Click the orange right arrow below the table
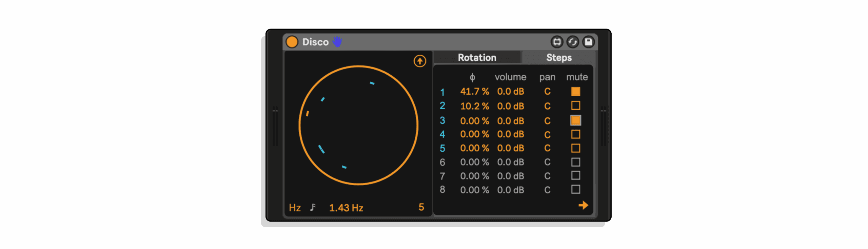 [583, 205]
